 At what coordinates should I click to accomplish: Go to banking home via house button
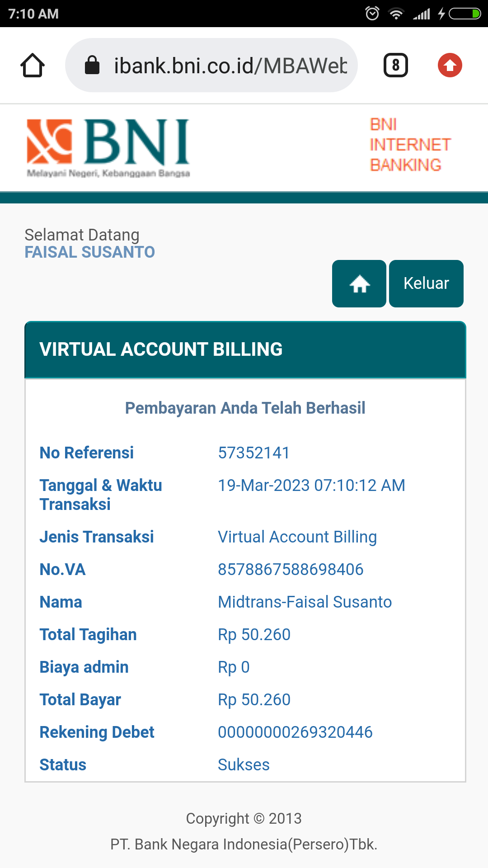coord(359,284)
